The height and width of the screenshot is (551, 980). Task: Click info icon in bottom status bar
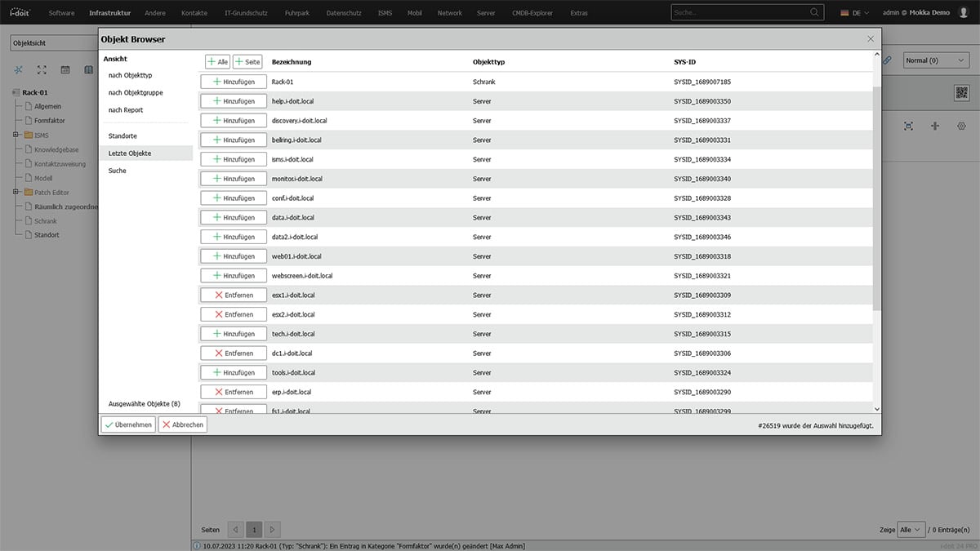pos(197,545)
